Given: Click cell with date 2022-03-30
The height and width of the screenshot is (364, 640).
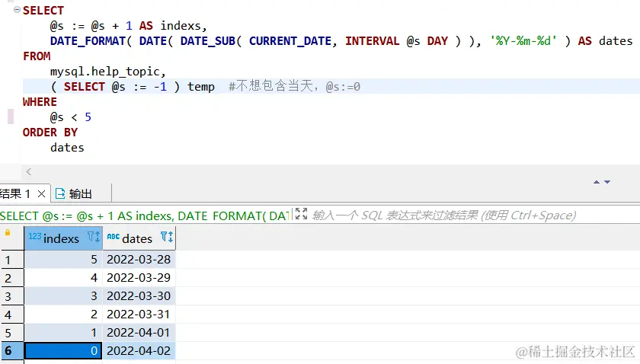Looking at the screenshot, I should (x=139, y=296).
